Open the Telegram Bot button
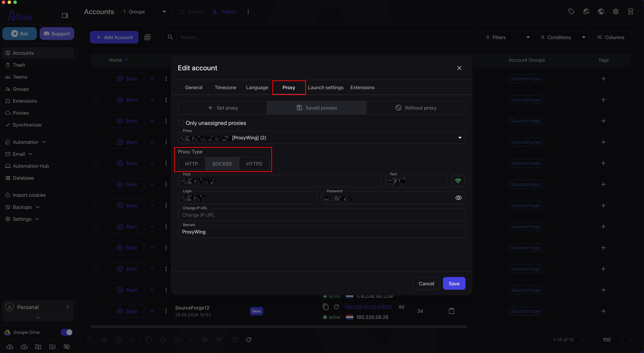This screenshot has width=644, height=353. pyautogui.click(x=19, y=34)
